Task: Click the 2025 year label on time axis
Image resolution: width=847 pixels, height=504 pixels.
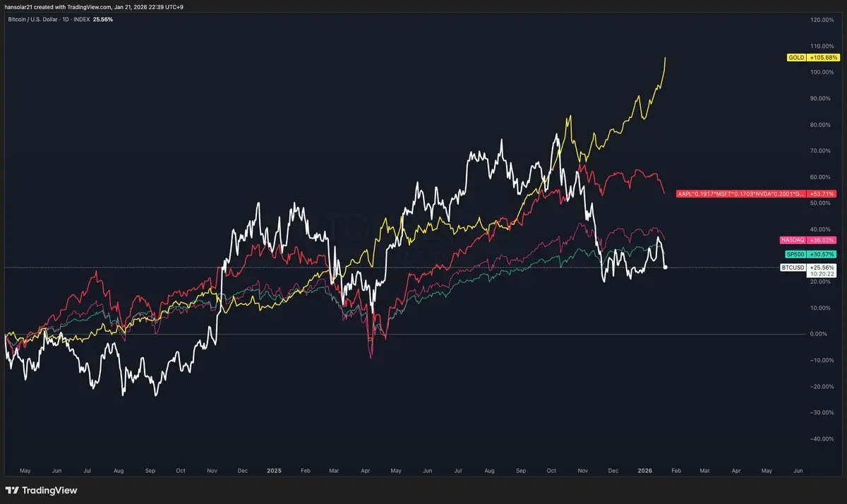Action: pyautogui.click(x=273, y=469)
